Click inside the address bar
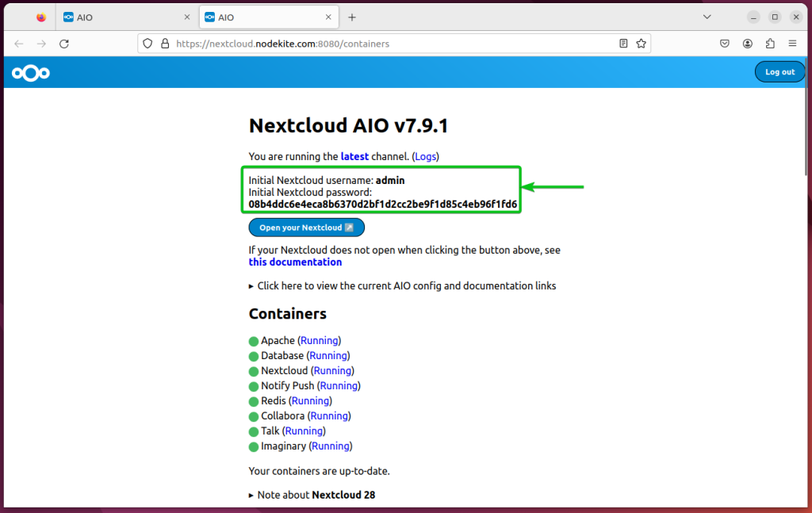The image size is (812, 513). (x=357, y=44)
